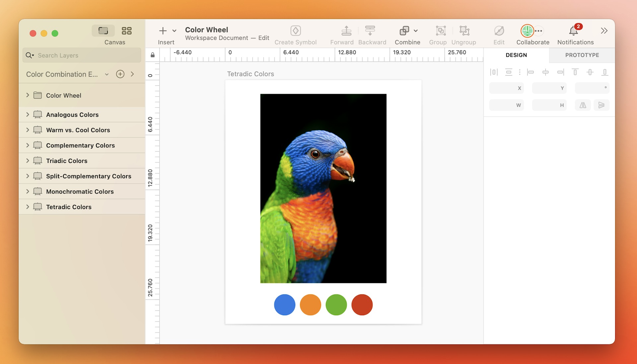Expand Triadic Colors artboard
Image resolution: width=637 pixels, height=364 pixels.
(28, 161)
